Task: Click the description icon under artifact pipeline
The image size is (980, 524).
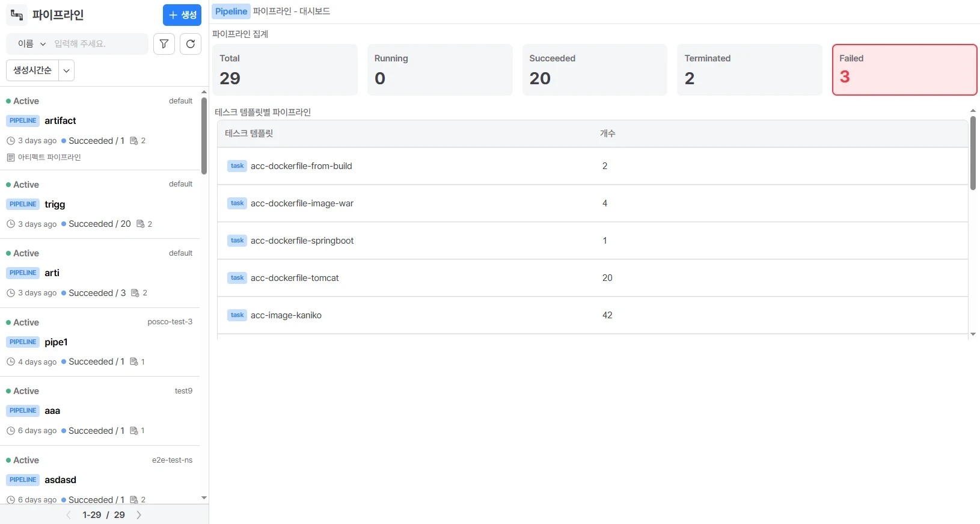Action: pos(10,158)
